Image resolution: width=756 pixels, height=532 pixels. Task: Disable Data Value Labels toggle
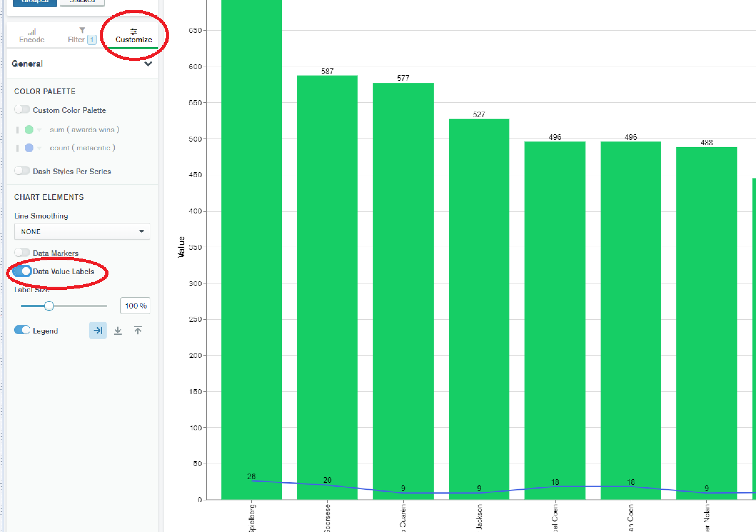tap(22, 271)
